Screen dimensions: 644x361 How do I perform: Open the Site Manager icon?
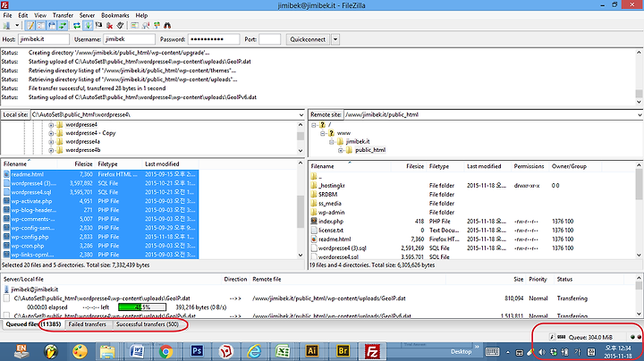(6, 25)
